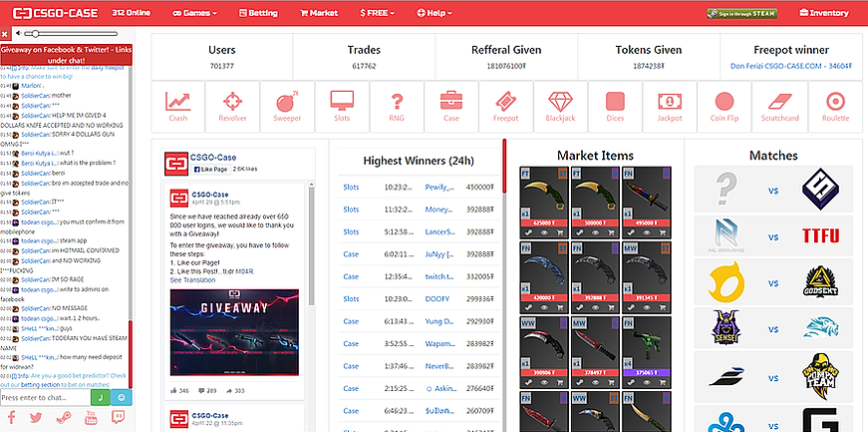Open the Freepot winner Don Ferizi link
This screenshot has width=868, height=432.
click(791, 66)
